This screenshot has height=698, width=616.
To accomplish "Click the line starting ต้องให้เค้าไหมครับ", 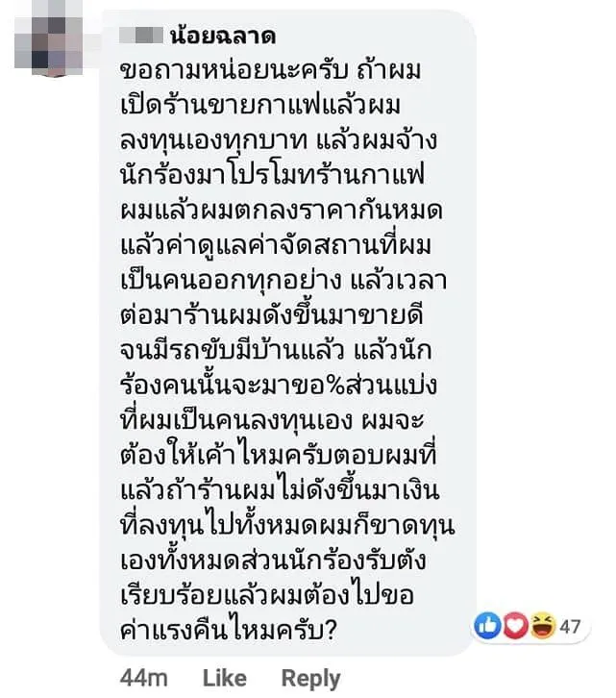I will coord(279,455).
